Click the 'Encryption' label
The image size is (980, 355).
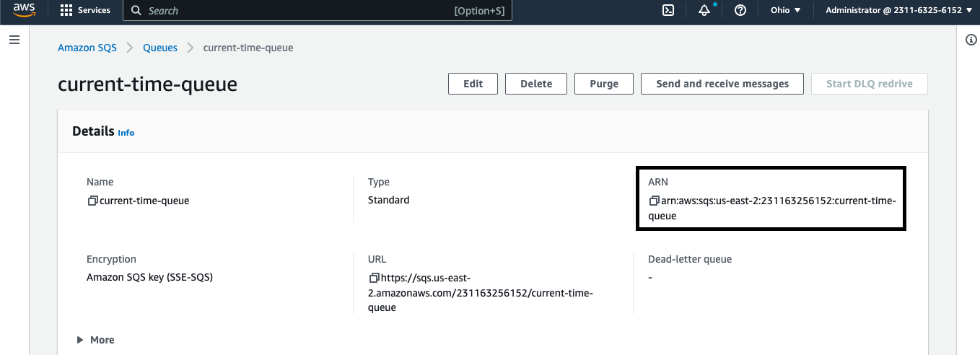(111, 259)
